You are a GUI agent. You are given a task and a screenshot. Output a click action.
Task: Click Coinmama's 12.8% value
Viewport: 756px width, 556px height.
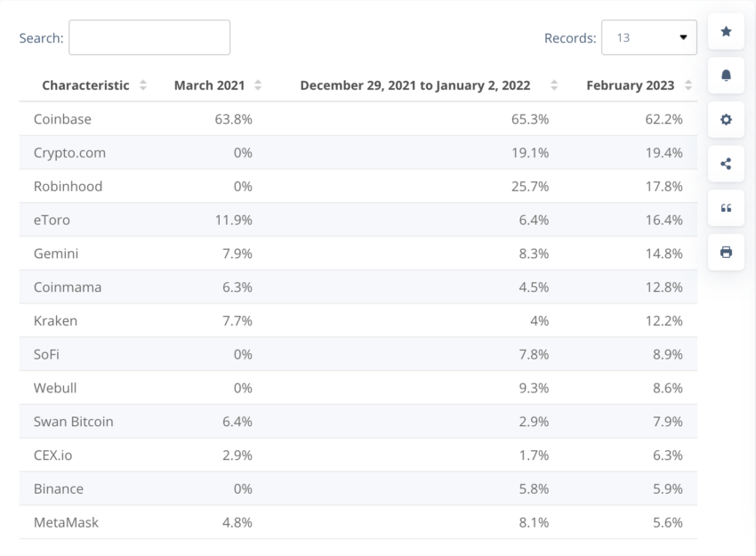[664, 287]
